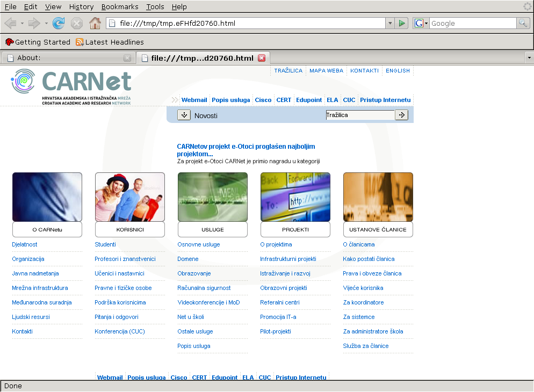This screenshot has height=392, width=534.
Task: Open the File menu
Action: (11, 7)
